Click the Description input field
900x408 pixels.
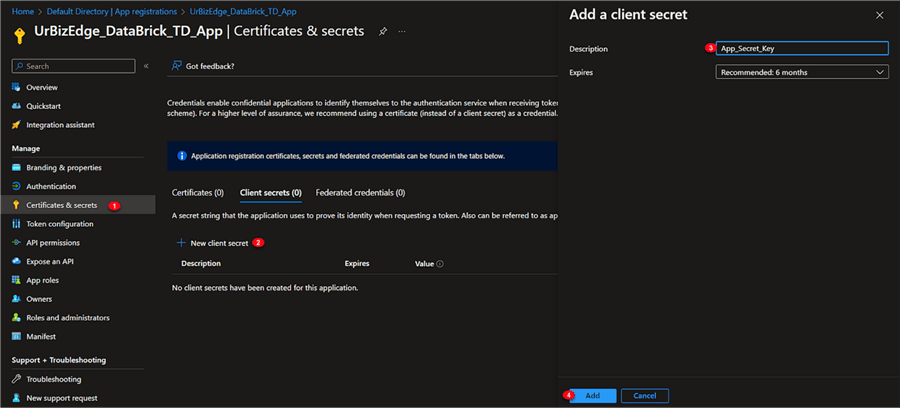tap(802, 47)
